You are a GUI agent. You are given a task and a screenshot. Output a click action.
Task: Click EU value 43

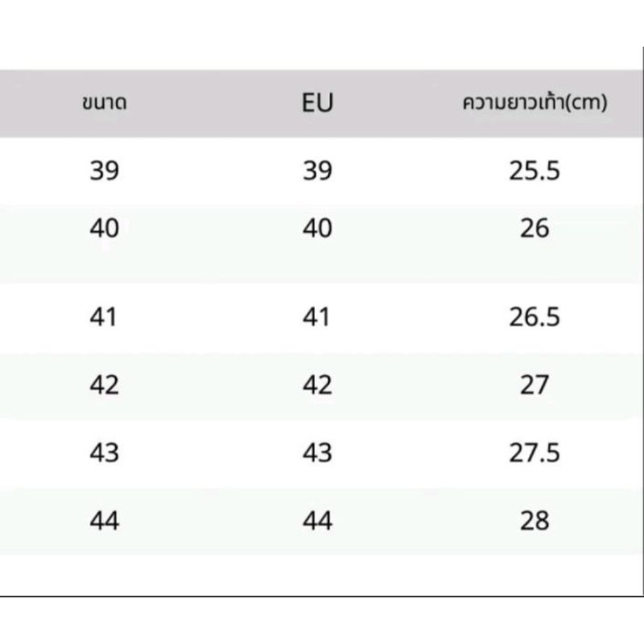pos(317,452)
